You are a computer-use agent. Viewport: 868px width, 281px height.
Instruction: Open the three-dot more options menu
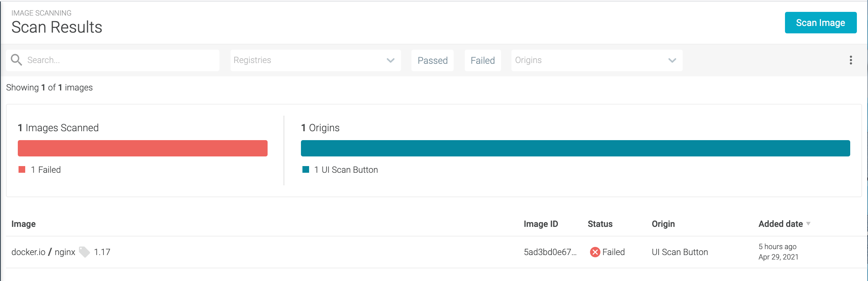851,60
